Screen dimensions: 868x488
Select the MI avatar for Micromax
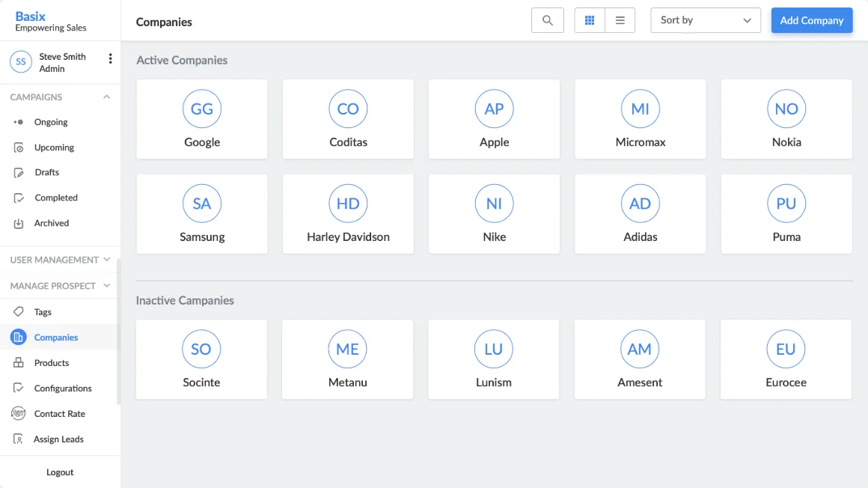641,109
